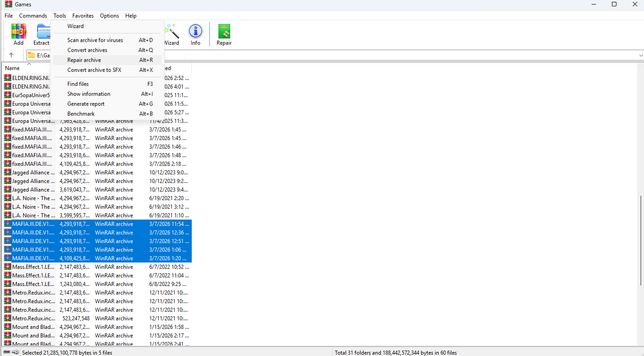Viewport: 644px width, 356px height.
Task: Click the archive icon of the Eur5opaUniver5 file
Action: [x=8, y=95]
